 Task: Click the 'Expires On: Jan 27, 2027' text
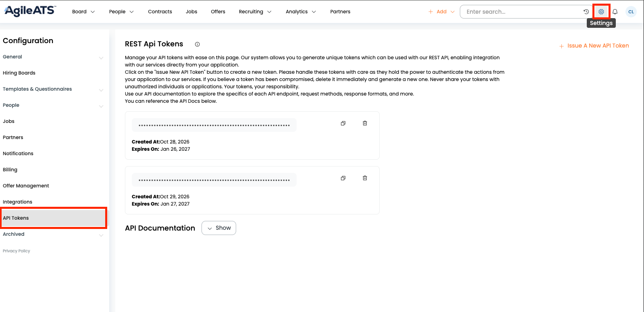tap(160, 204)
